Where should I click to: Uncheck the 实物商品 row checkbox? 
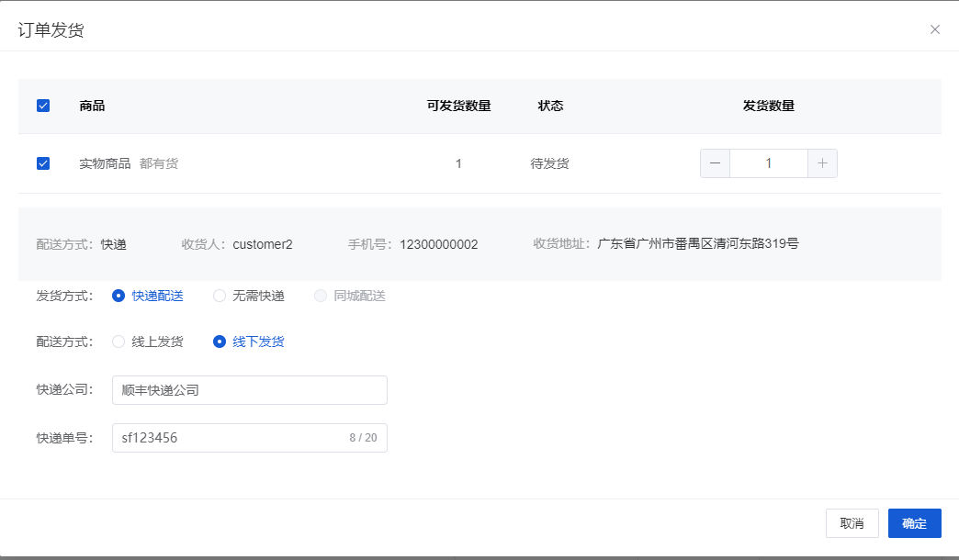coord(43,163)
